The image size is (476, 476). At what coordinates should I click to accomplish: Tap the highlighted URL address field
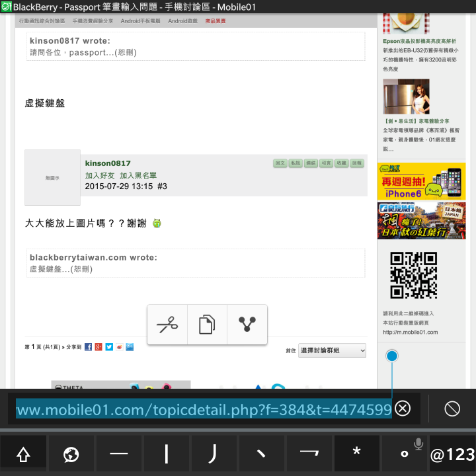(204, 409)
